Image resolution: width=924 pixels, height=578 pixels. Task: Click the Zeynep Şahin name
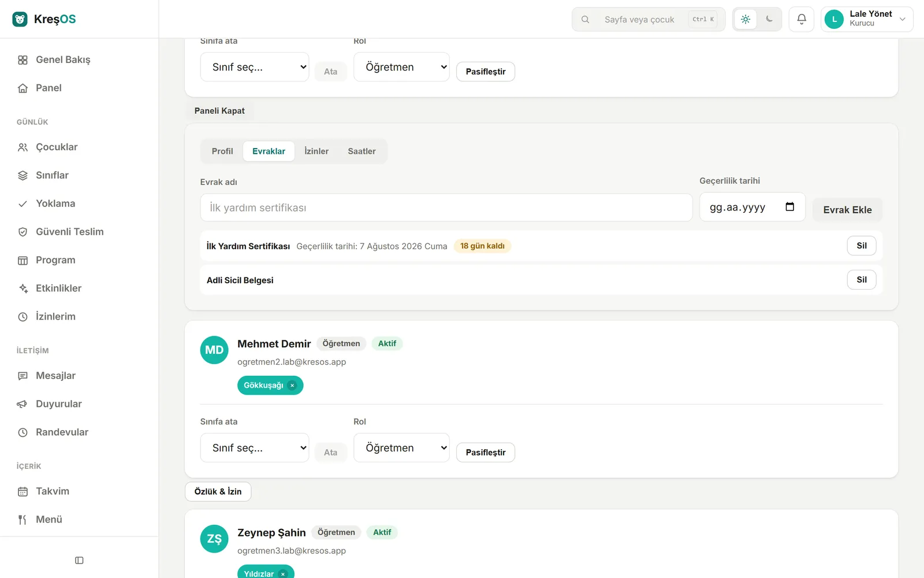click(271, 533)
